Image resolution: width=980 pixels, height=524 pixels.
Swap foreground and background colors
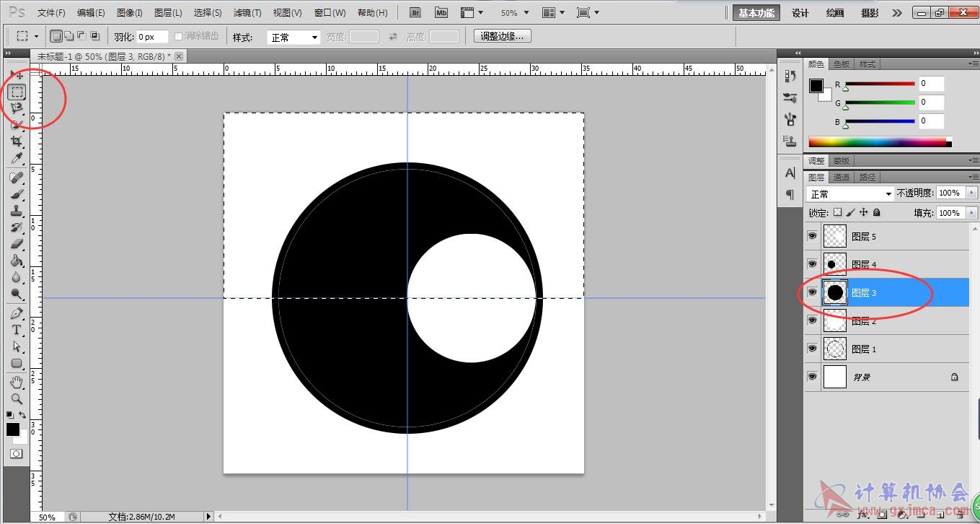tap(23, 415)
